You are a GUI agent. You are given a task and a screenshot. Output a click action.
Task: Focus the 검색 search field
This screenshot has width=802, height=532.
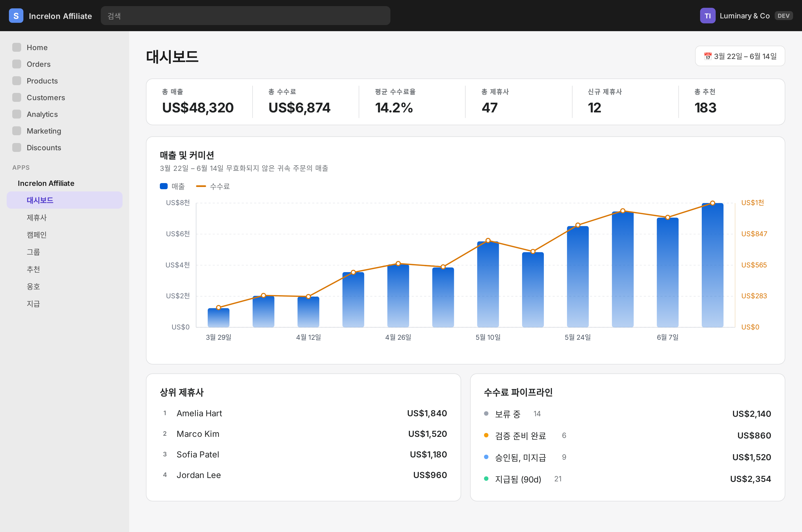(245, 16)
